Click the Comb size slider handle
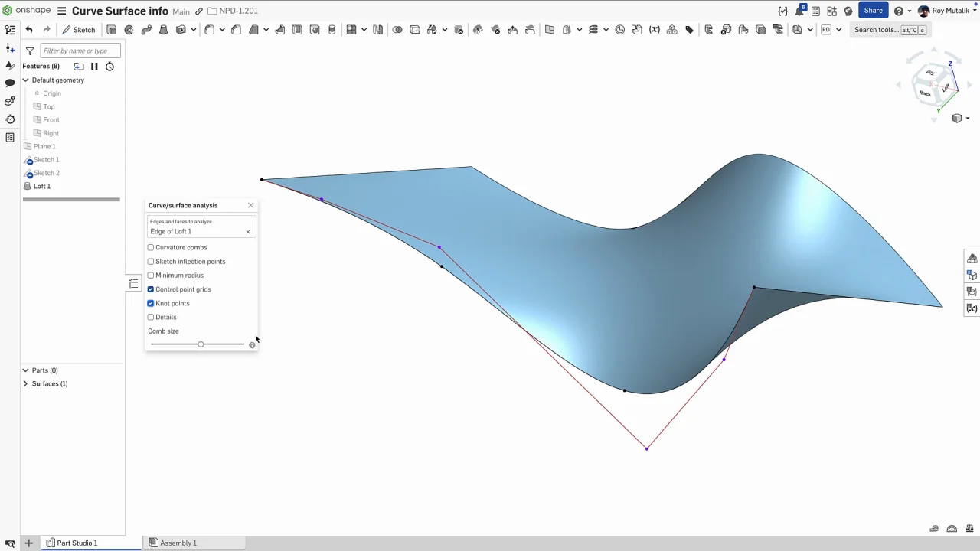The width and height of the screenshot is (980, 551). pos(201,344)
